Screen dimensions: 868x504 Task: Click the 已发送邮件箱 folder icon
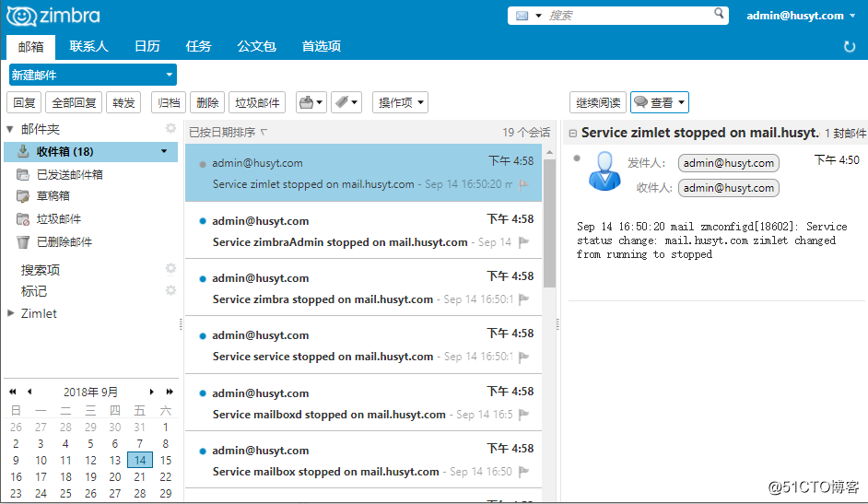point(23,175)
